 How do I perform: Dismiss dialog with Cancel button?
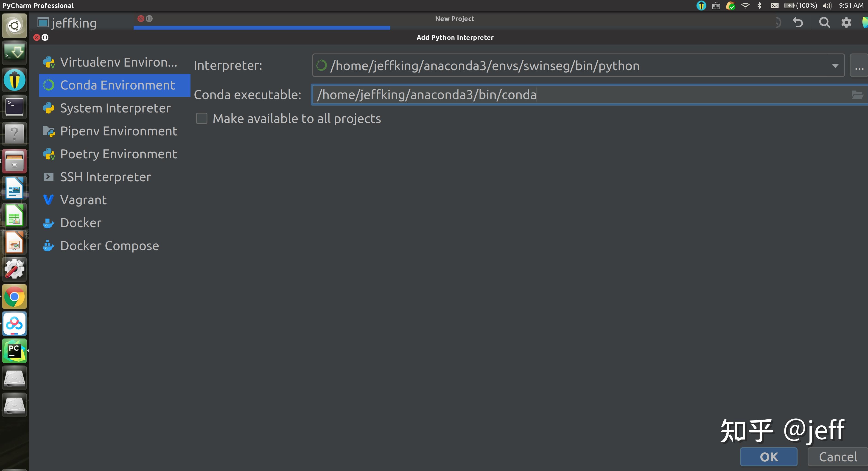(x=838, y=457)
